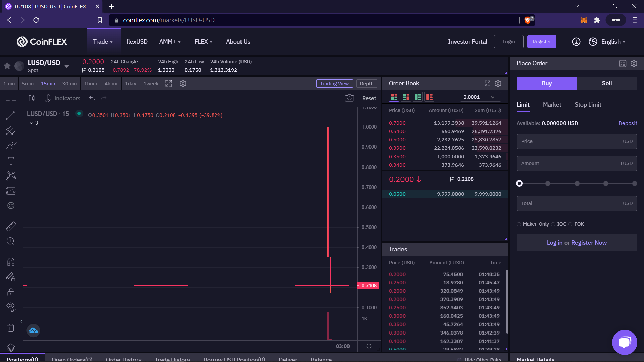Open the object tree layers icon

tap(11, 347)
